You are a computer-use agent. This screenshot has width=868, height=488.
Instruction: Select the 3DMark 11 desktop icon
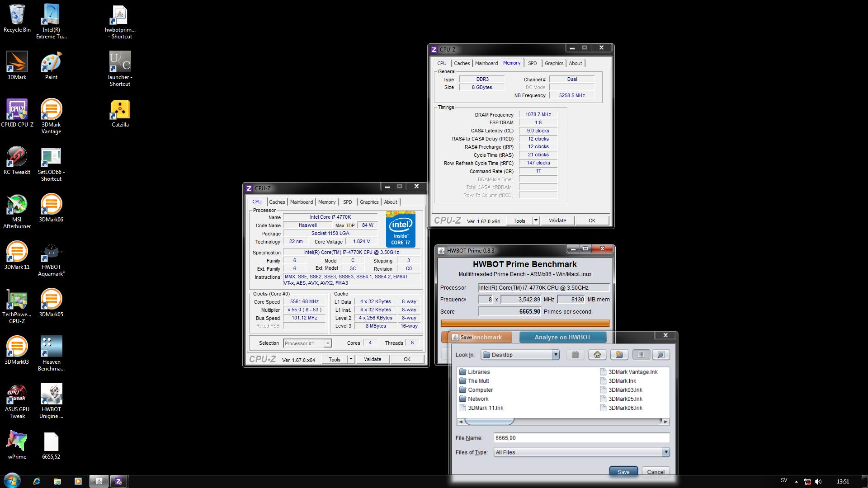pos(17,255)
